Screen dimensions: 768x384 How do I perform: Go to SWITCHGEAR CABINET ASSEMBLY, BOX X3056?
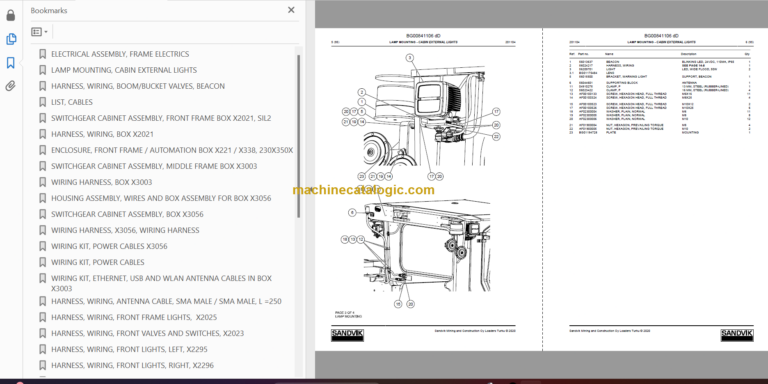(x=127, y=214)
